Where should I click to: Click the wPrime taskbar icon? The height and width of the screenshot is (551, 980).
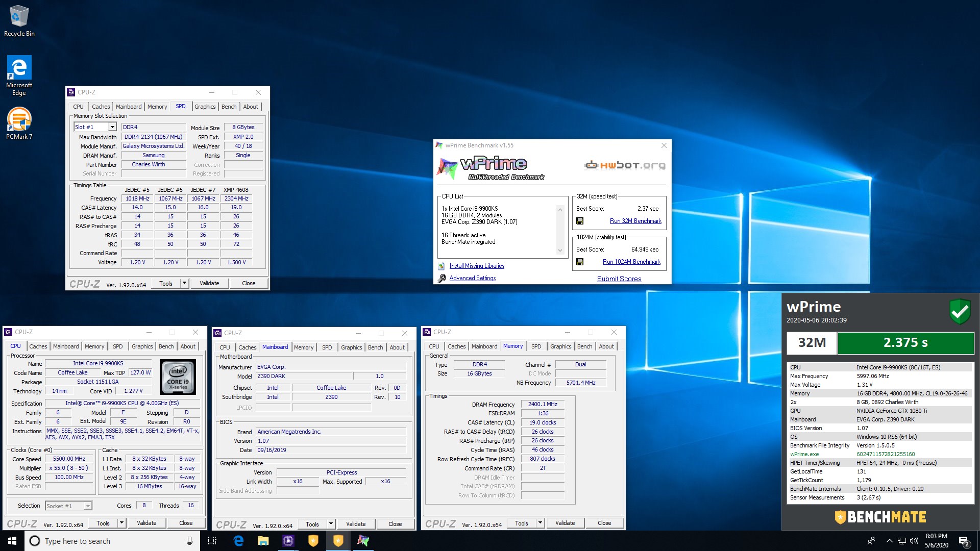click(363, 541)
